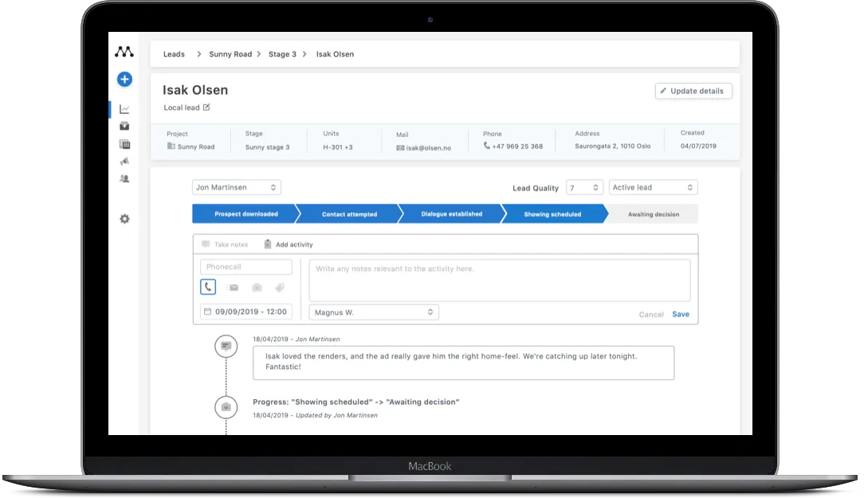Open the Jon Martinsen assignee dropdown

(236, 187)
